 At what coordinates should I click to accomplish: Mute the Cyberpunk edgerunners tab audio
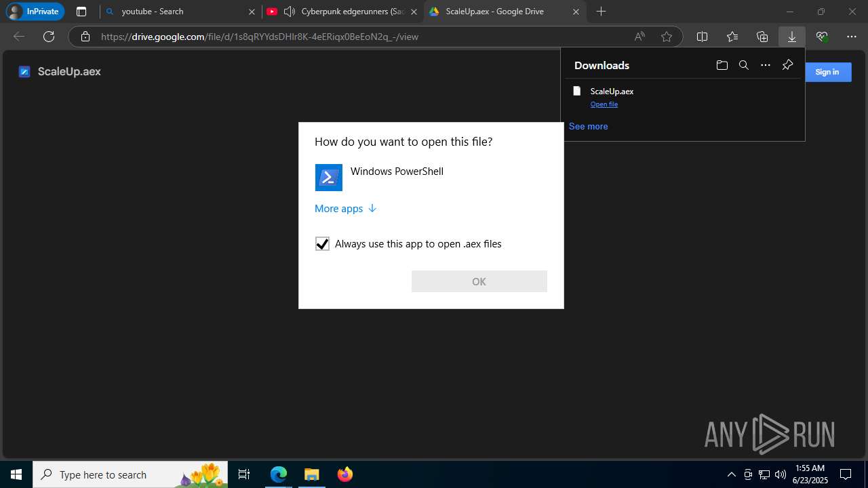[x=290, y=12]
